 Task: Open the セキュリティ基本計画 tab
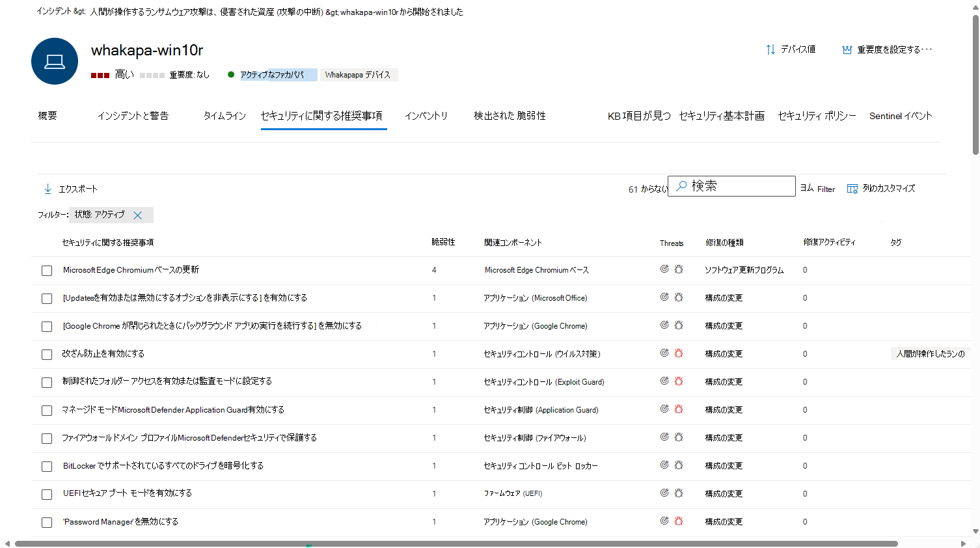(722, 116)
